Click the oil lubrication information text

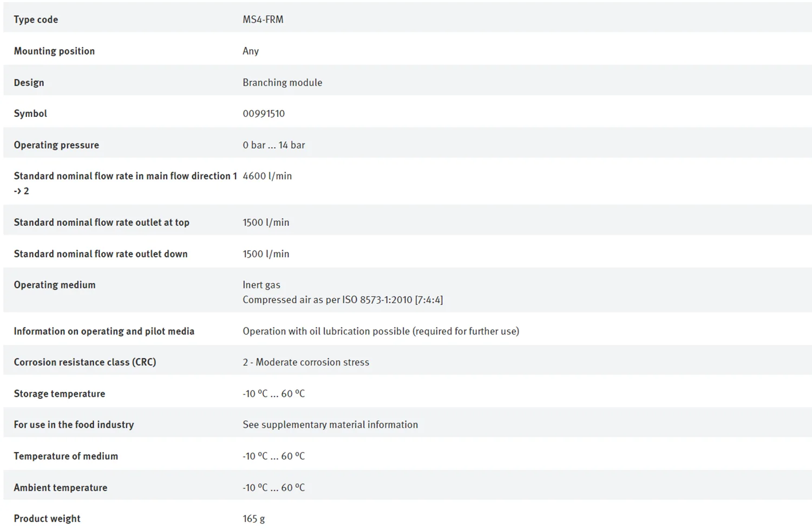[381, 331]
